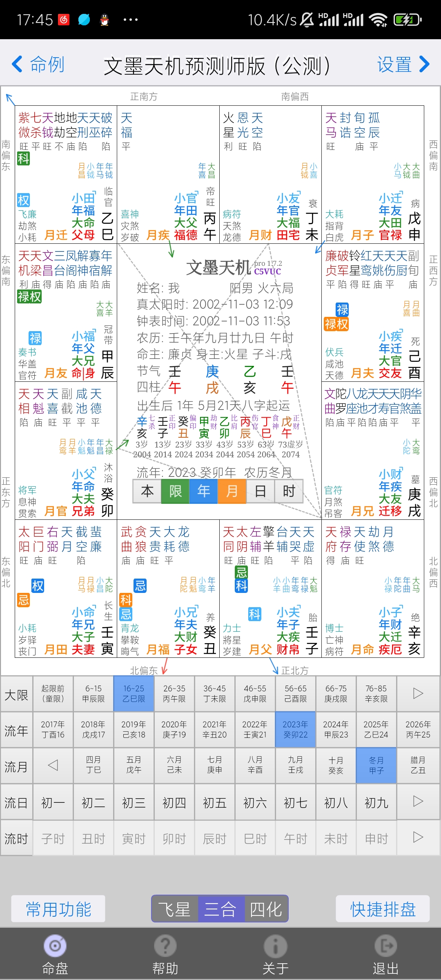The height and width of the screenshot is (980, 441).
Task: Select the 丙午 palace with 天福
Action: (168, 174)
